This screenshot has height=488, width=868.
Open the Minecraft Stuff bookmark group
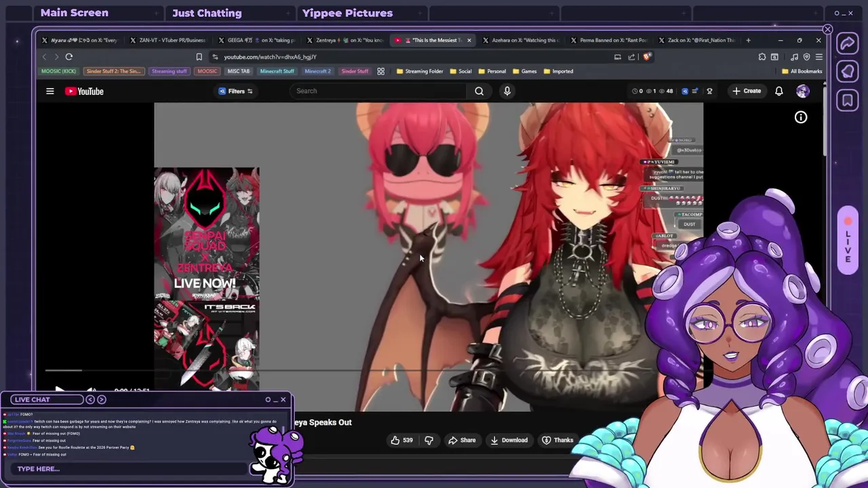(x=277, y=71)
